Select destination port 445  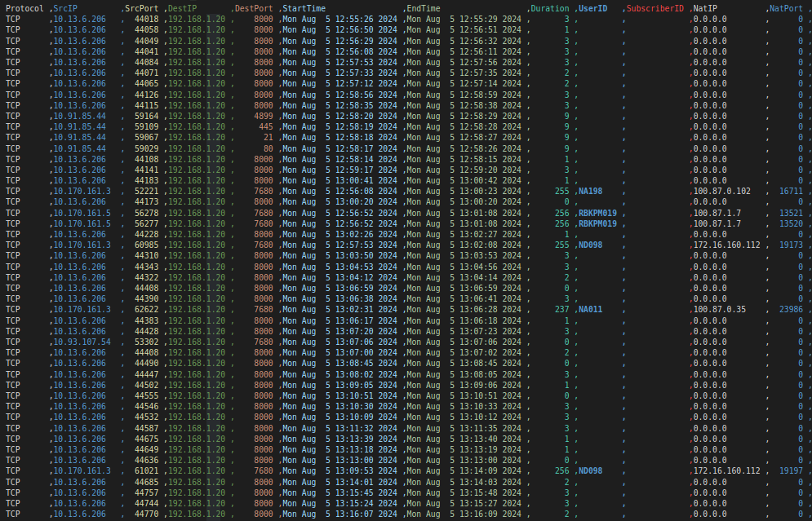click(x=266, y=126)
